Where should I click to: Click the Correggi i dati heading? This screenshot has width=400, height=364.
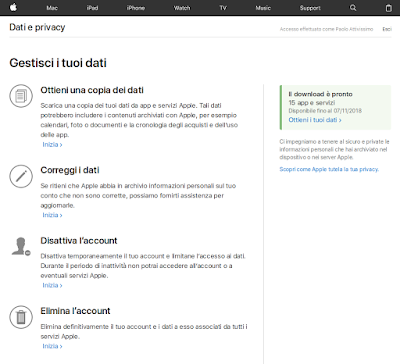[70, 170]
